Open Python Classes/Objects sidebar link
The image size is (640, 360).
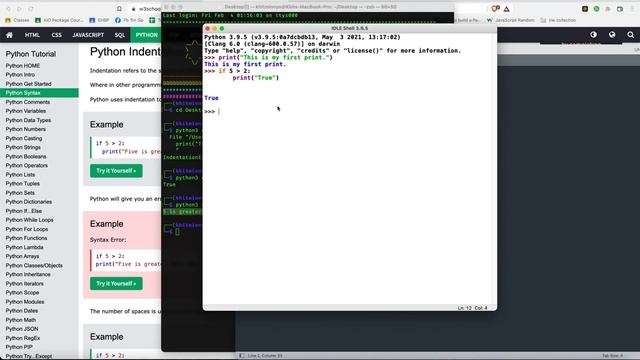point(34,265)
